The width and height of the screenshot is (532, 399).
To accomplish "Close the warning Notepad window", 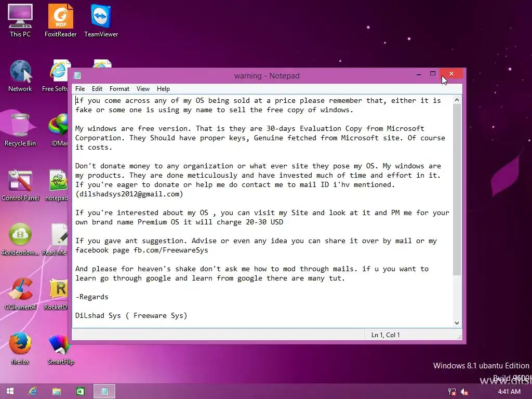I will pyautogui.click(x=451, y=74).
